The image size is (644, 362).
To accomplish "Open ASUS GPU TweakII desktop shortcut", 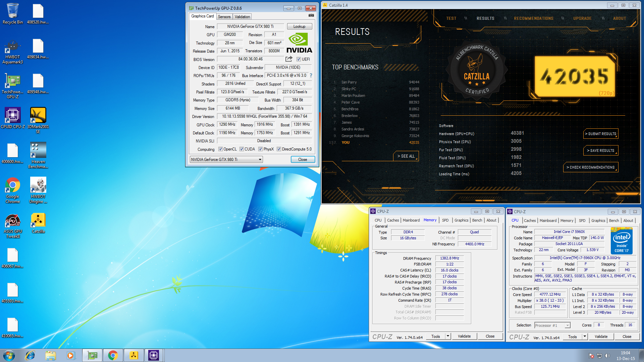I will point(12,226).
